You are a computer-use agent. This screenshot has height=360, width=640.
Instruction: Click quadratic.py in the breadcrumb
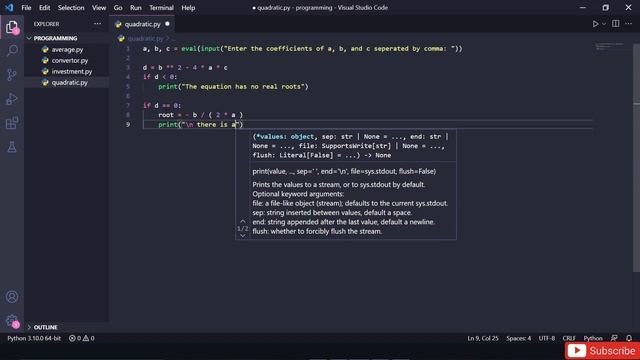[x=145, y=38]
